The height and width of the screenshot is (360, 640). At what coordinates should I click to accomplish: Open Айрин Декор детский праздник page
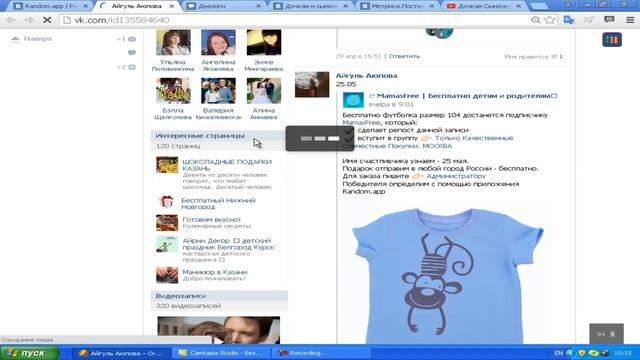click(x=228, y=244)
